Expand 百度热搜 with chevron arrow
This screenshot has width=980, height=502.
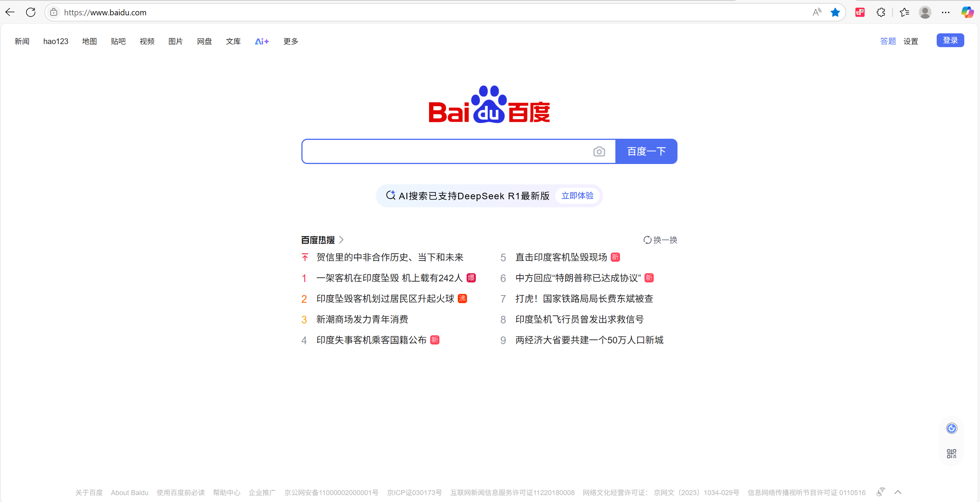point(341,240)
